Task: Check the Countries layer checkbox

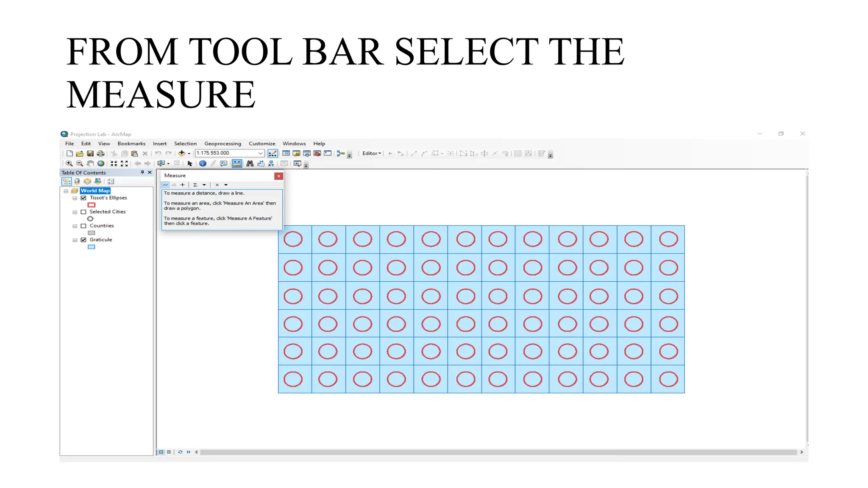Action: (x=83, y=226)
